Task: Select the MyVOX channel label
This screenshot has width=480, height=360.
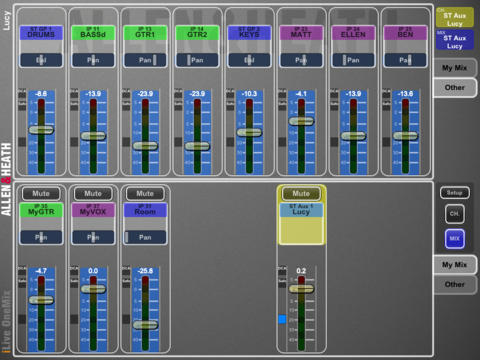Action: (93, 210)
